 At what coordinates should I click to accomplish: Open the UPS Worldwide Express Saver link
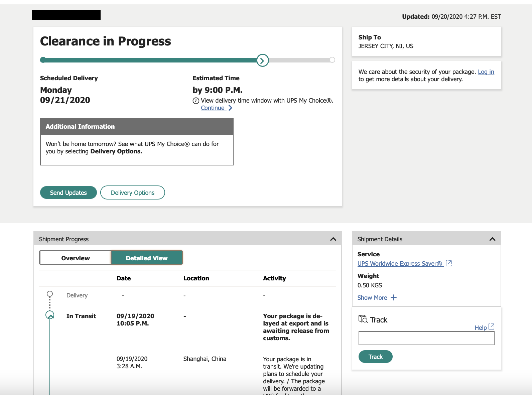400,264
